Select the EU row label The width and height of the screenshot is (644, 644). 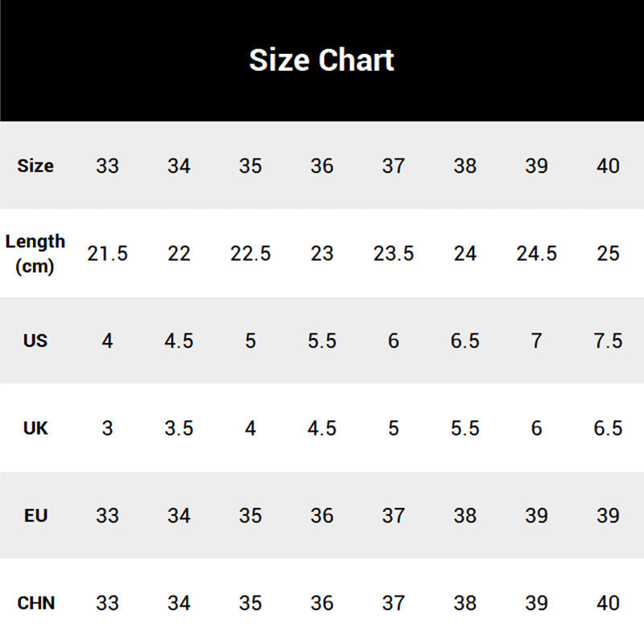(x=35, y=515)
